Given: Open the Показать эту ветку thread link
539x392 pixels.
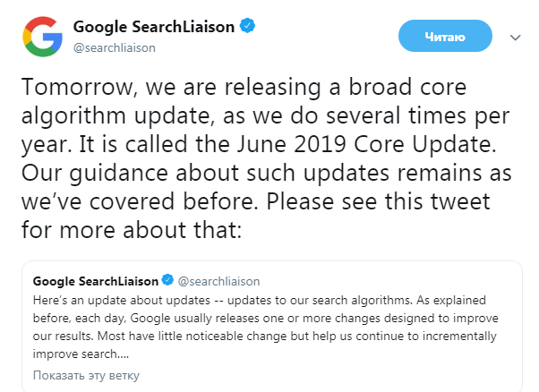Looking at the screenshot, I should [86, 373].
